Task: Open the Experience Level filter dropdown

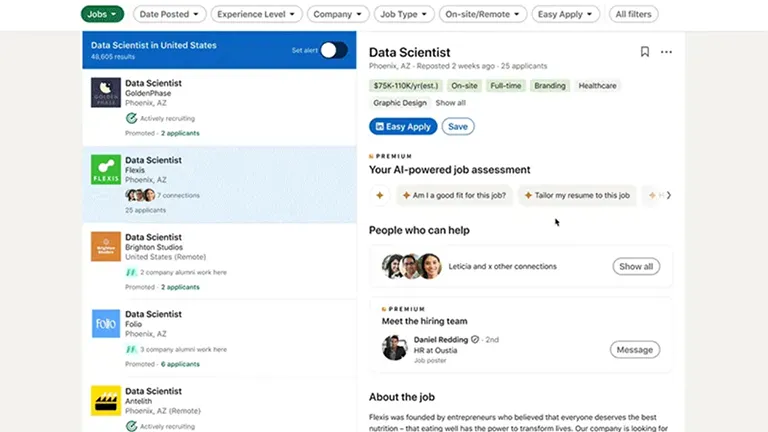Action: tap(256, 14)
